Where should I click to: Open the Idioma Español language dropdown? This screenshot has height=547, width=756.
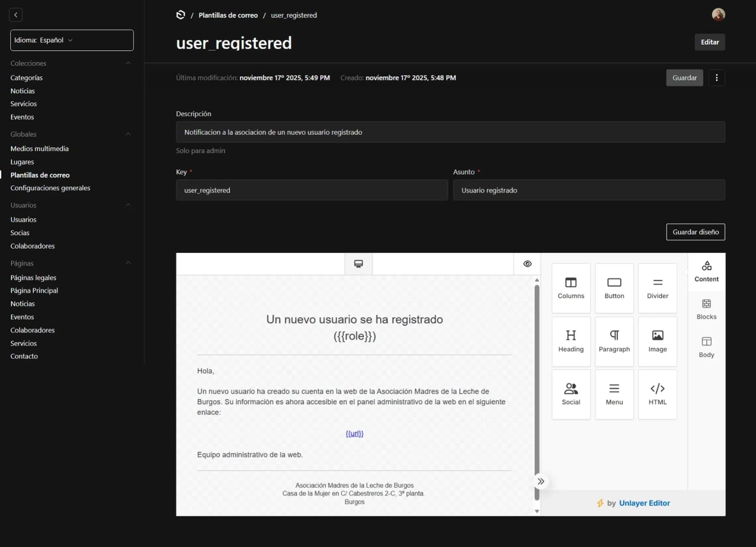[72, 40]
